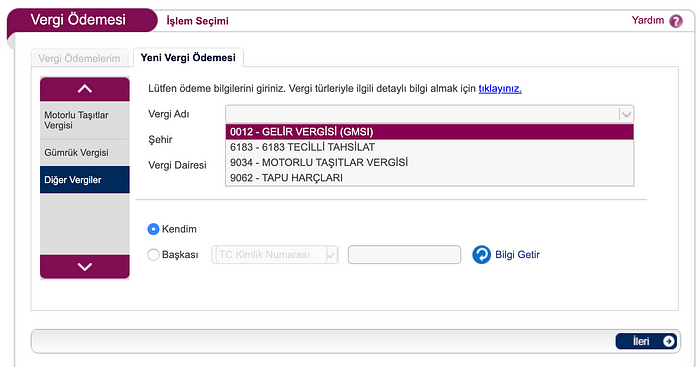Click the Vergi Ödemesi header title

[x=78, y=20]
